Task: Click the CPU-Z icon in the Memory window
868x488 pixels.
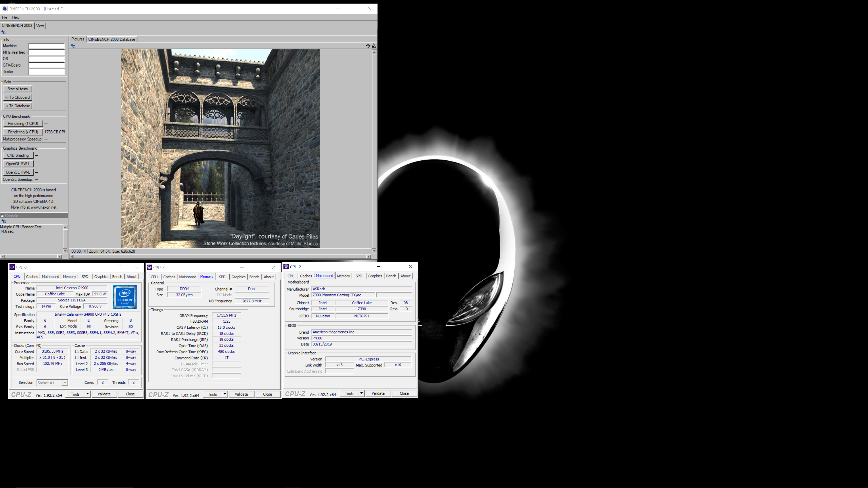Action: (x=150, y=267)
